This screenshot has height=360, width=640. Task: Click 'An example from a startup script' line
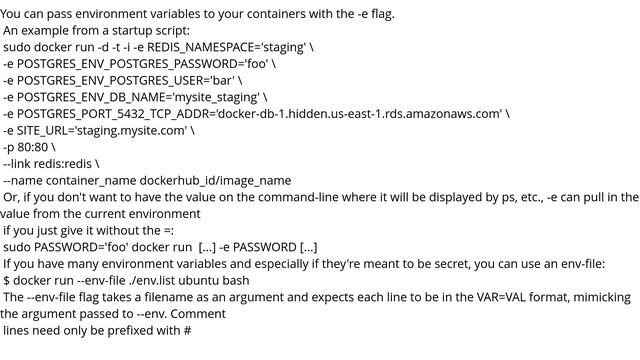(96, 31)
